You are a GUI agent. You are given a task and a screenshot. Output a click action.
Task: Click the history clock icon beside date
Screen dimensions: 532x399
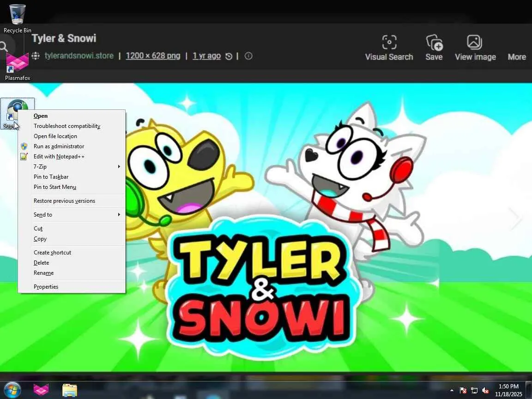229,56
